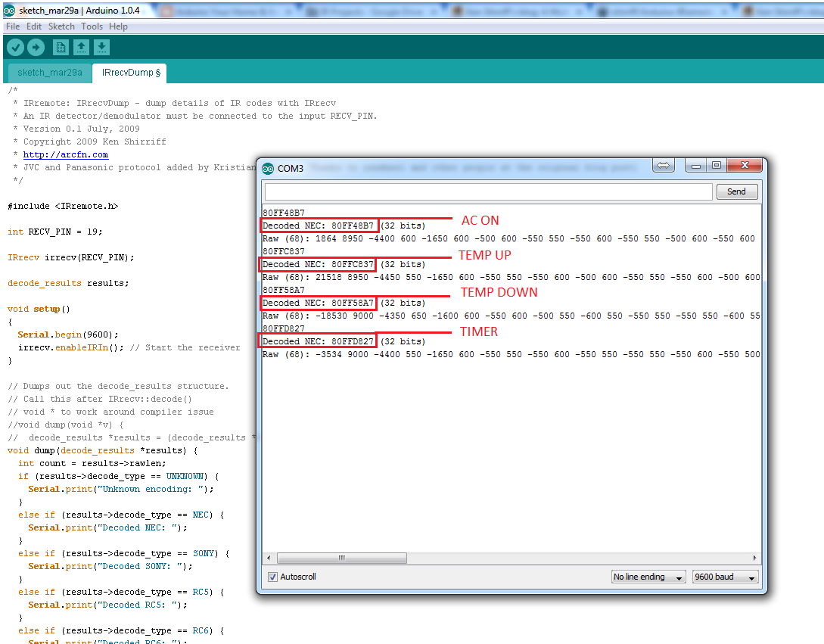This screenshot has height=644, width=824.
Task: Click the horizontal scrollbar thumb in COM3
Action: (341, 558)
